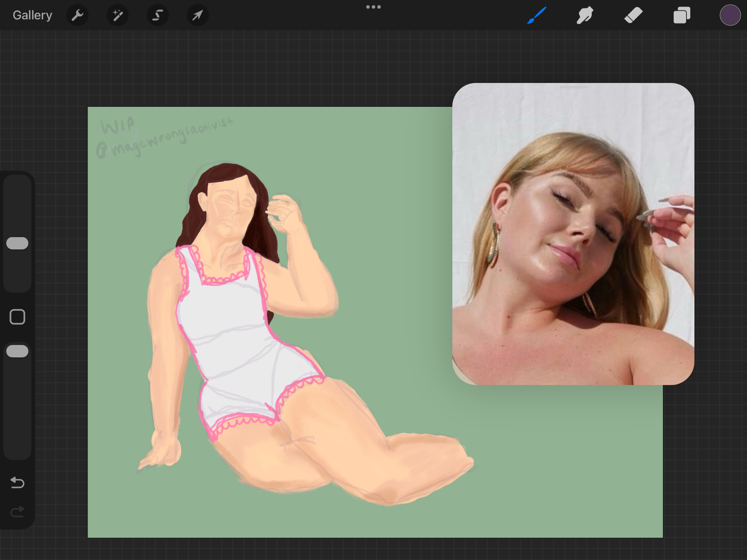Activate the Selection tool

tap(157, 15)
